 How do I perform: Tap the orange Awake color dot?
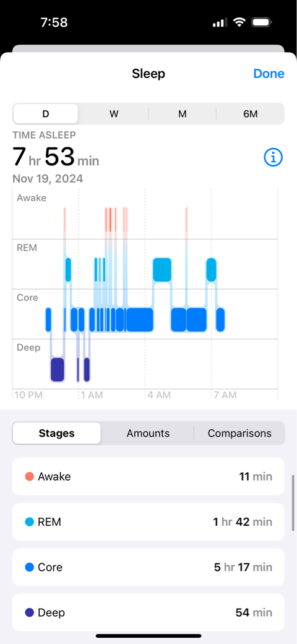tap(30, 476)
